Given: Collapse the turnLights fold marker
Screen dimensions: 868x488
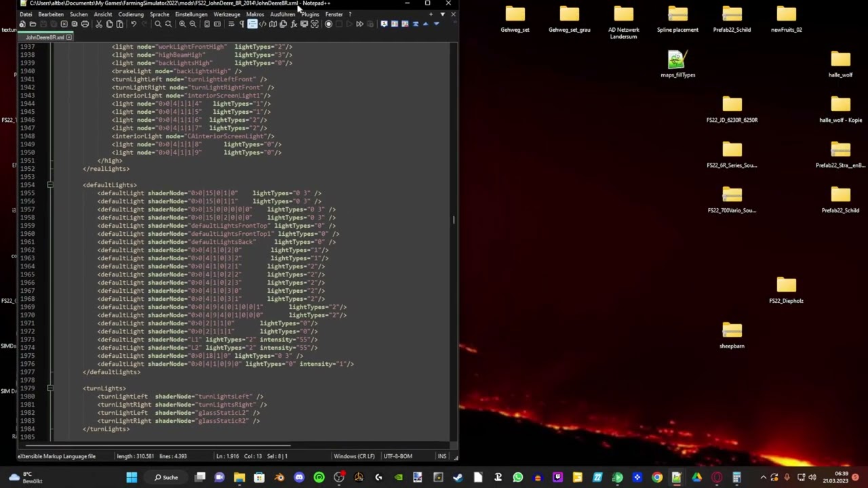Looking at the screenshot, I should [x=50, y=388].
